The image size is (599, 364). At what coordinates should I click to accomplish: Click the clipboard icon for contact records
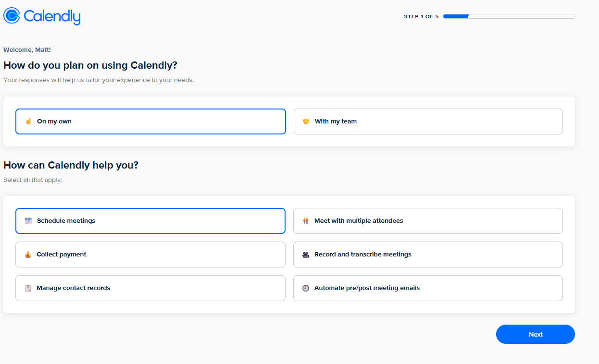(28, 288)
